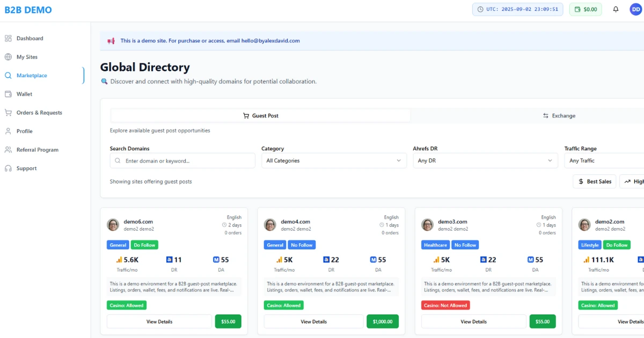Screen dimensions: 644x338
Task: Open the Any DR dropdown
Action: (x=485, y=160)
